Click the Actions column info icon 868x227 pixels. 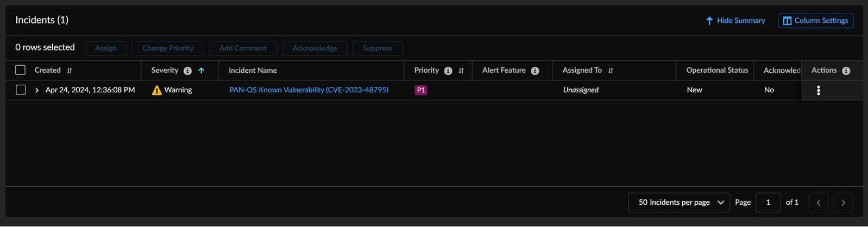click(x=846, y=71)
